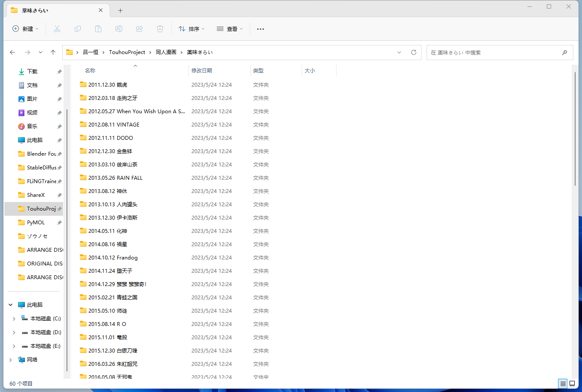The height and width of the screenshot is (392, 582).
Task: Click the Delete trash can icon
Action: coord(160,29)
